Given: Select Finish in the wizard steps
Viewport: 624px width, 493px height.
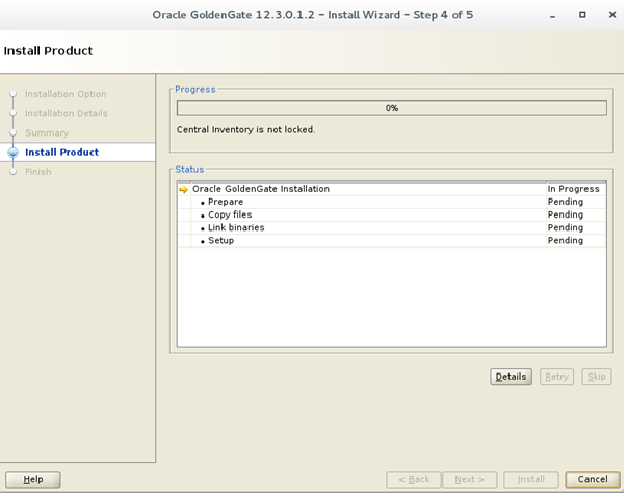Looking at the screenshot, I should [38, 172].
